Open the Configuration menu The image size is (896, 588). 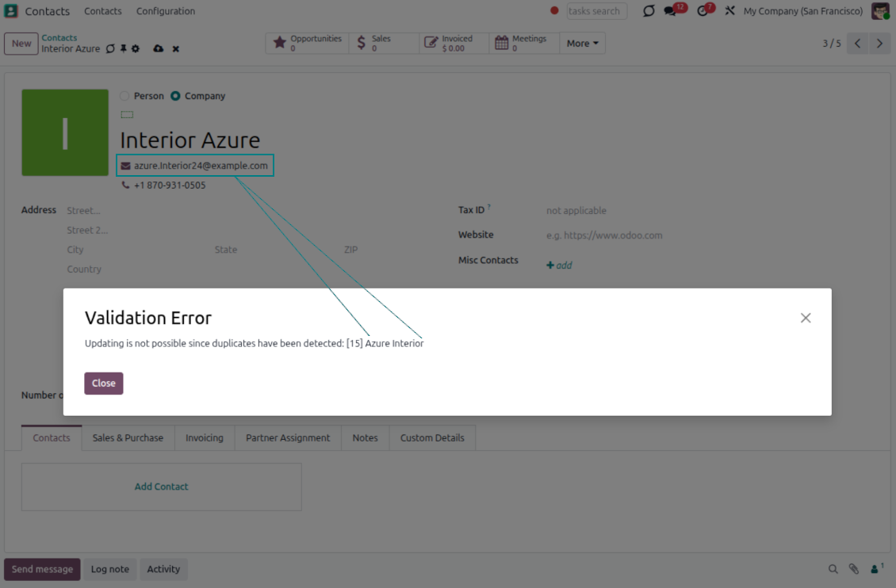point(165,11)
